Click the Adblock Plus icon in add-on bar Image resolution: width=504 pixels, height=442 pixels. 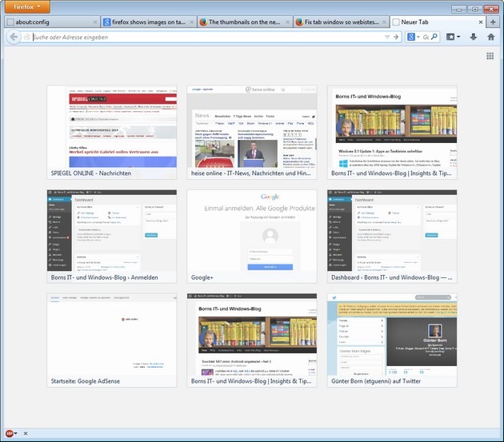click(10, 434)
